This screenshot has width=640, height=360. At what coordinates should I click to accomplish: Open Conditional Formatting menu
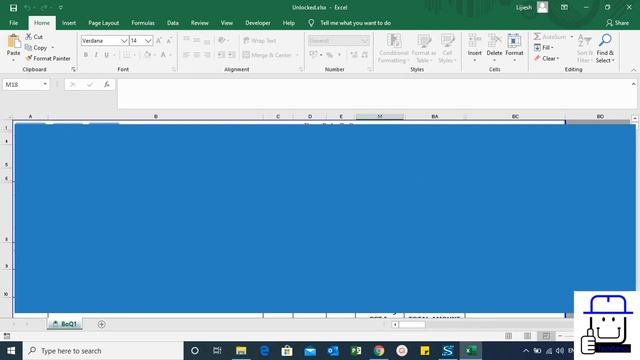(393, 49)
